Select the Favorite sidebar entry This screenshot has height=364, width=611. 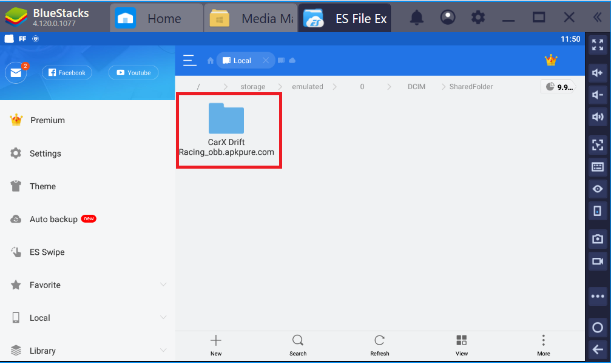point(45,285)
